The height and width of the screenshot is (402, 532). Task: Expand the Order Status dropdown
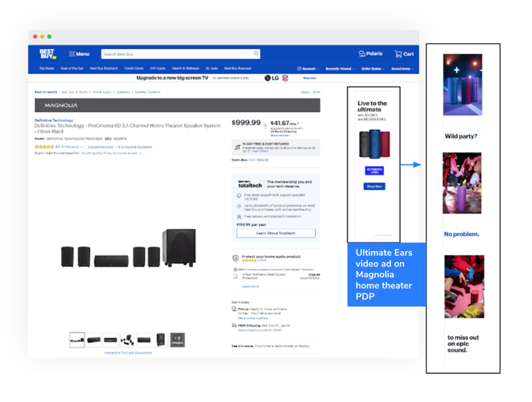pyautogui.click(x=373, y=69)
